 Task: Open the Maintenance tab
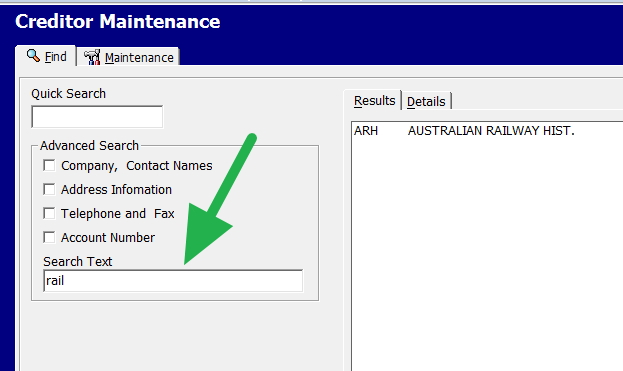(139, 58)
